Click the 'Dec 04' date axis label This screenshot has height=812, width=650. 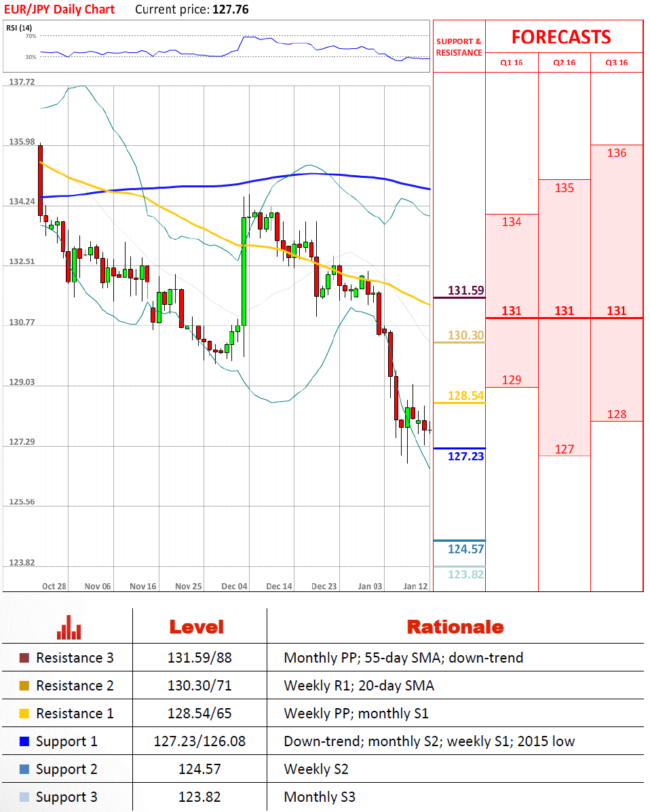click(x=235, y=586)
